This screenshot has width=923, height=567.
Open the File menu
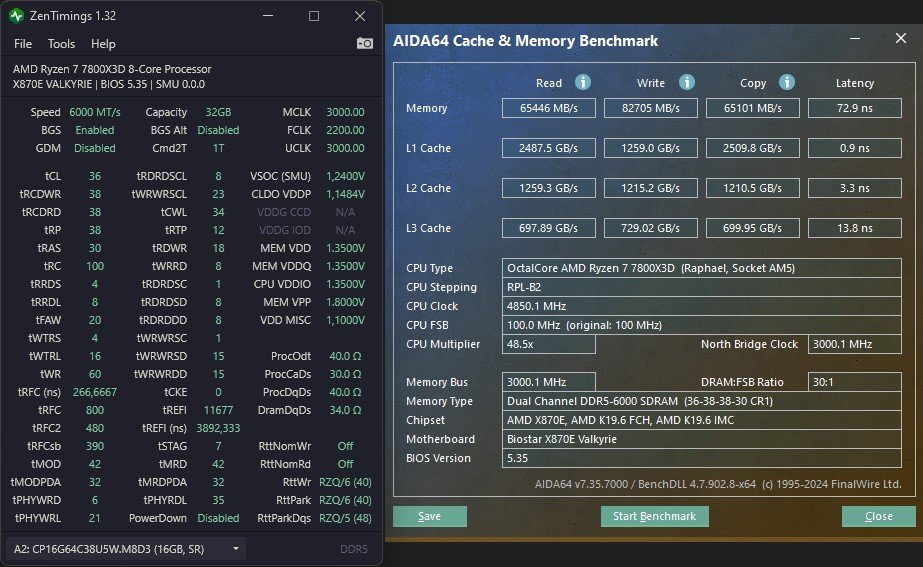coord(23,44)
